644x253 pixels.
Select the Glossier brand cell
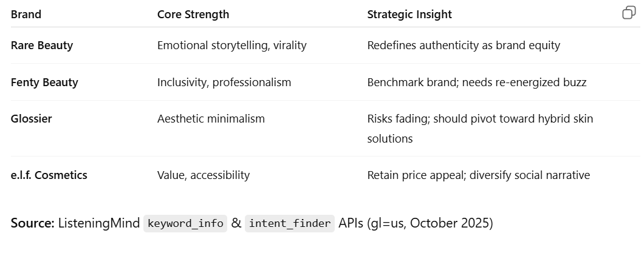(32, 119)
